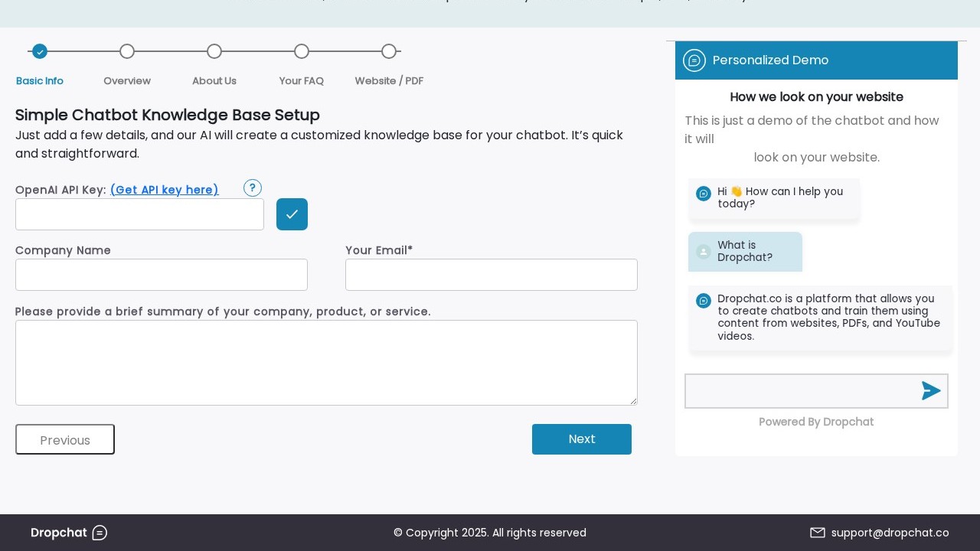Focus the OpenAI API Key field
980x551 pixels.
(x=139, y=214)
